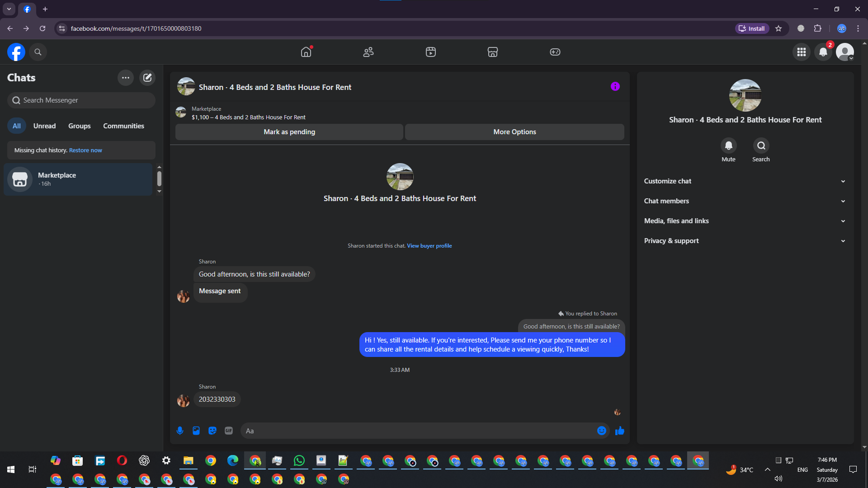Click Sharon's phone number message 2032330303
868x488 pixels.
click(217, 399)
